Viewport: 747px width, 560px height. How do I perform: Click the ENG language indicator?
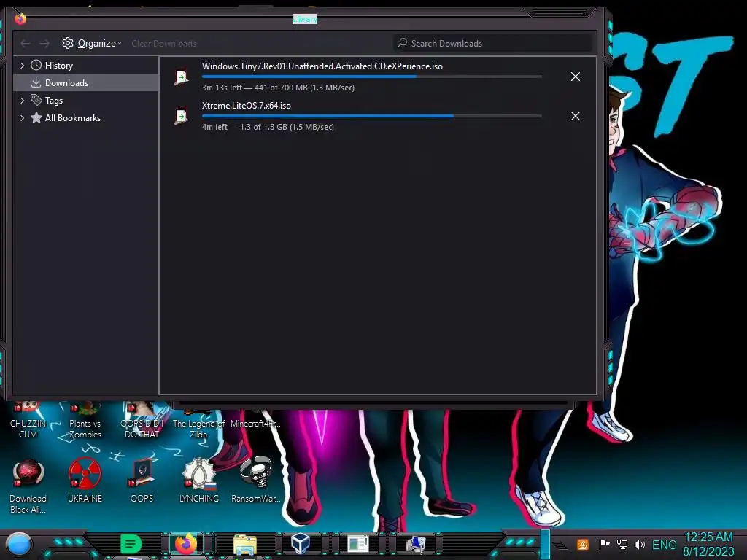click(664, 544)
